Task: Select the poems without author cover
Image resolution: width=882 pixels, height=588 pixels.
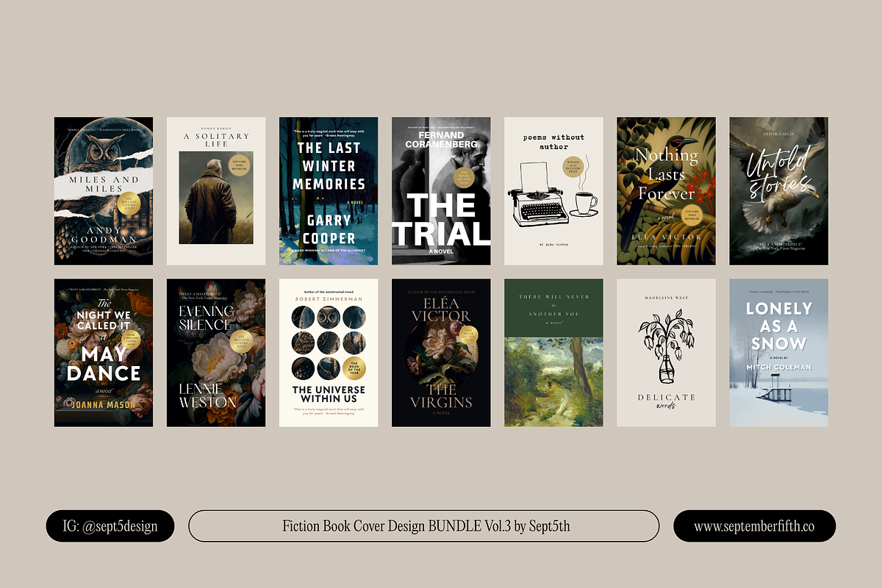Action: click(x=553, y=191)
